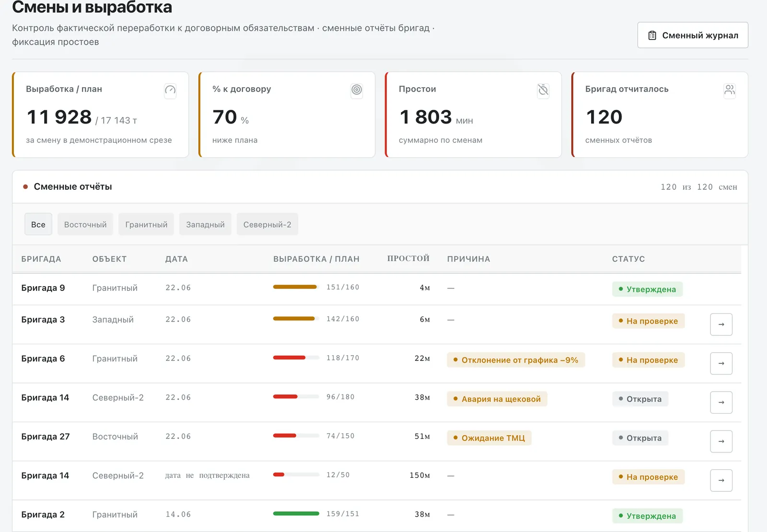Click the ВЫРАБОТКА / ПЛАН column header
Image resolution: width=767 pixels, height=532 pixels.
316,259
